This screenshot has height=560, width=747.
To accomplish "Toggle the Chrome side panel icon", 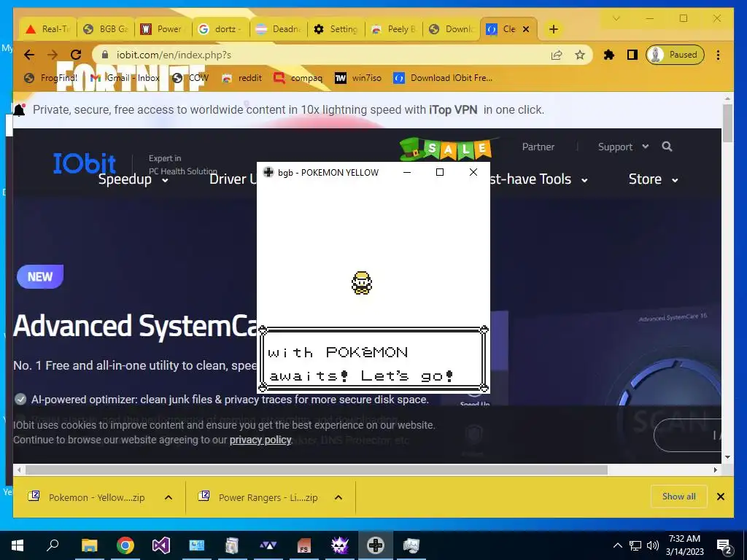I will click(x=632, y=55).
